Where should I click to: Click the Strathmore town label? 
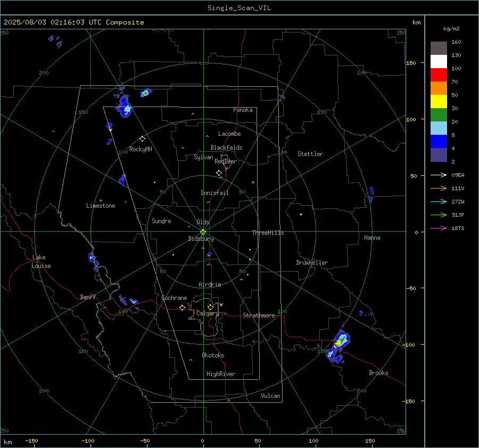(259, 315)
